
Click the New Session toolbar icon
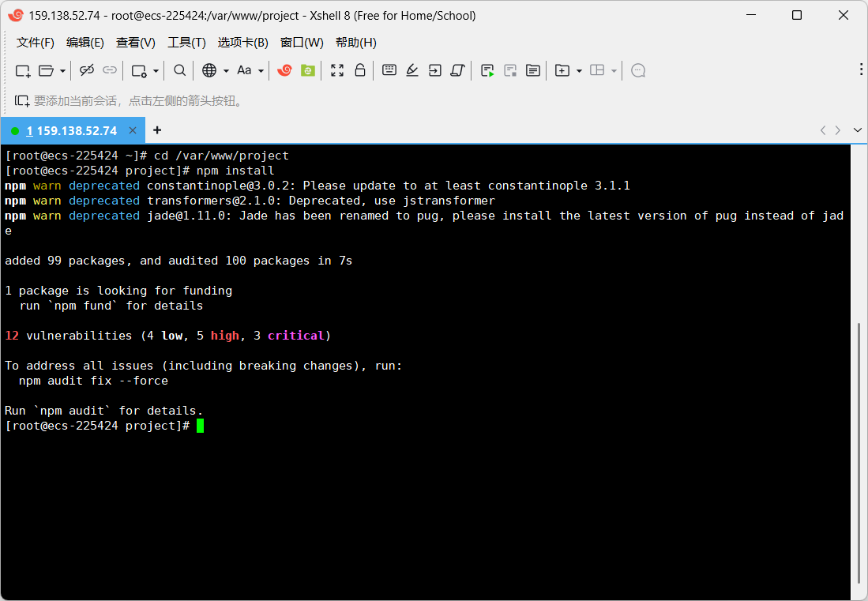(23, 70)
